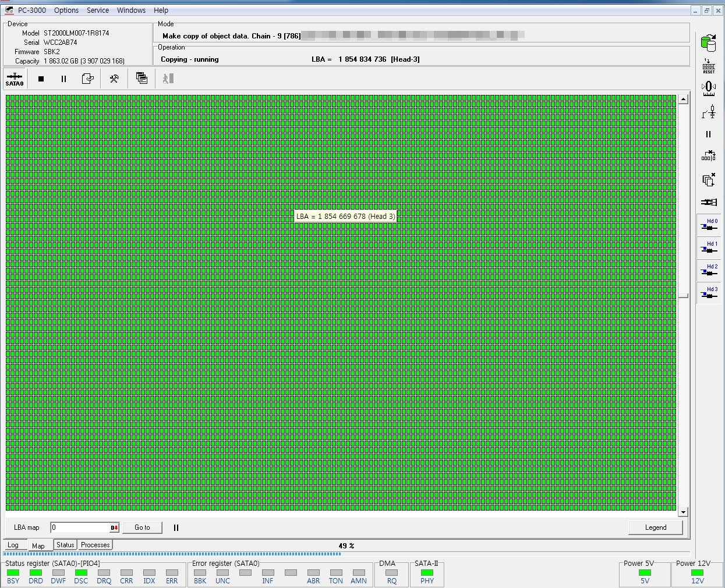725x588 pixels.
Task: Open the Help menu
Action: [x=161, y=10]
